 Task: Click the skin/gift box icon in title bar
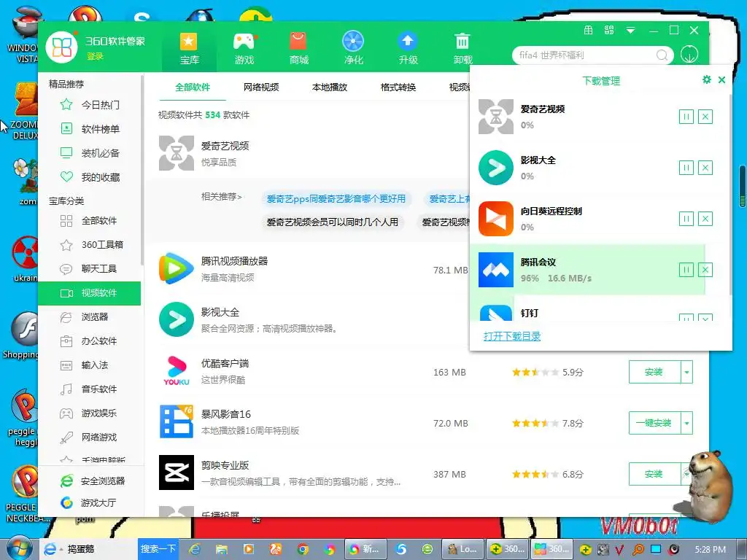[589, 31]
